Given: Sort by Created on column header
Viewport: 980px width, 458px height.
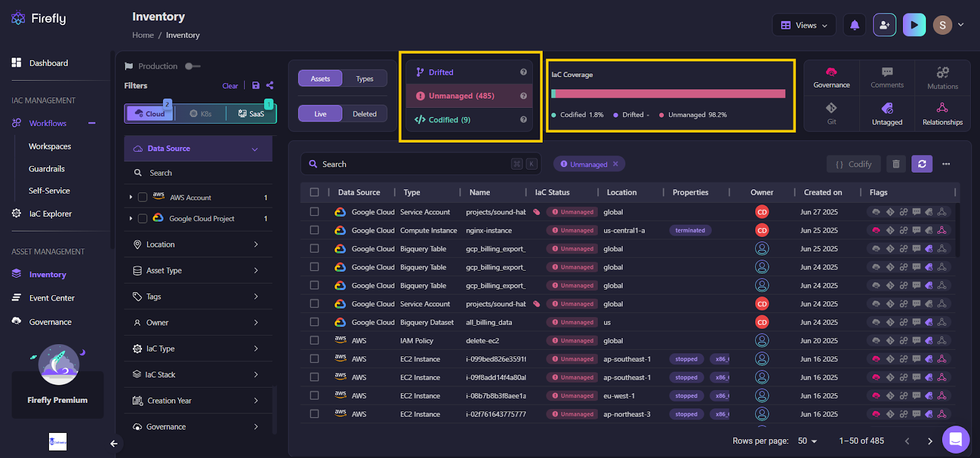Looking at the screenshot, I should click(x=823, y=192).
